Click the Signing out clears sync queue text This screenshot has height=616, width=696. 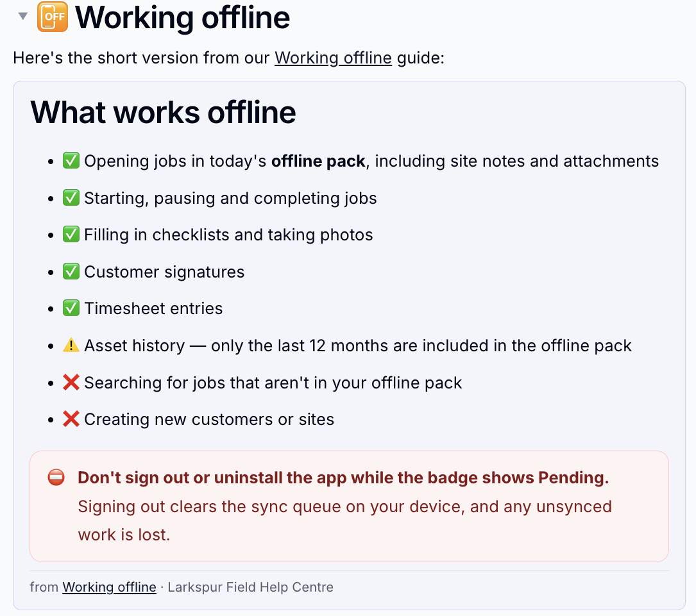pos(345,520)
